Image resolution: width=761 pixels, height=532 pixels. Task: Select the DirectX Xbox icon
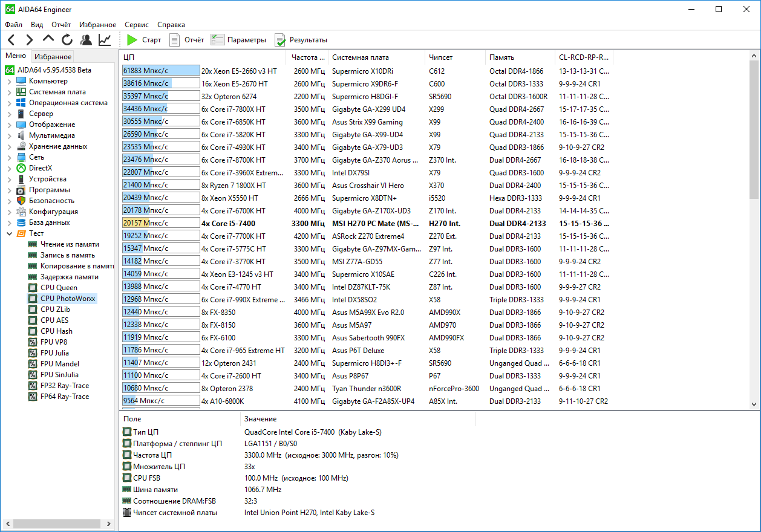[x=21, y=168]
